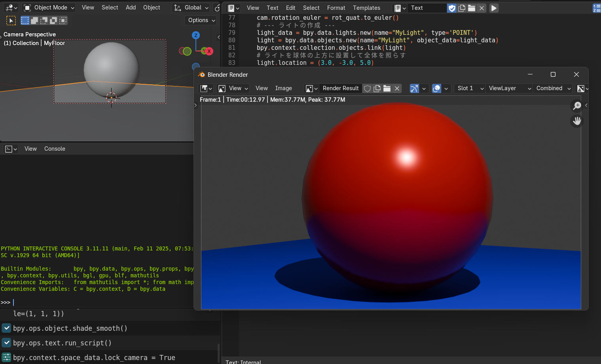Open the text editor Text menu
The height and width of the screenshot is (364, 601).
coord(272,8)
